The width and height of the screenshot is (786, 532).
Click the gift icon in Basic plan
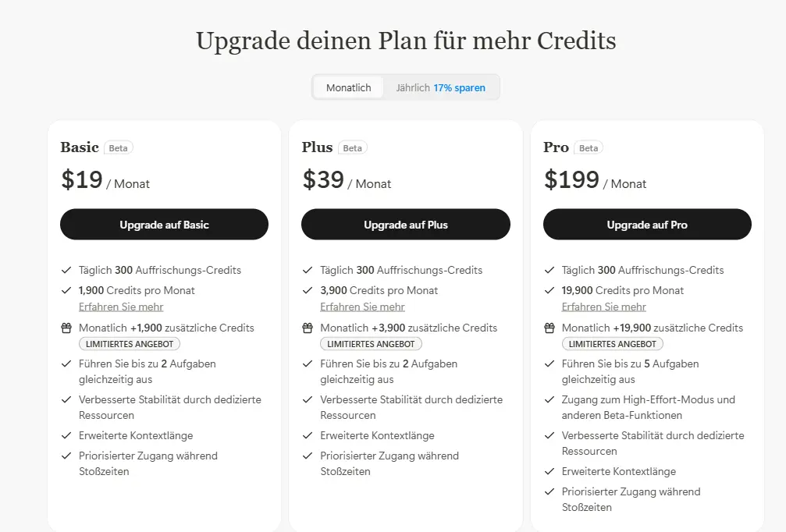[66, 328]
